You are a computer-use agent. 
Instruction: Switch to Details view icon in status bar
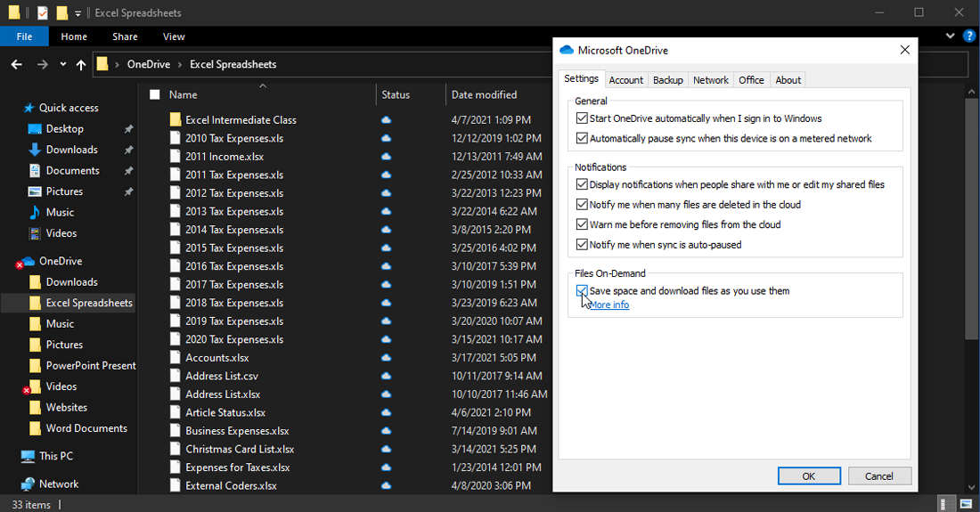click(x=947, y=504)
